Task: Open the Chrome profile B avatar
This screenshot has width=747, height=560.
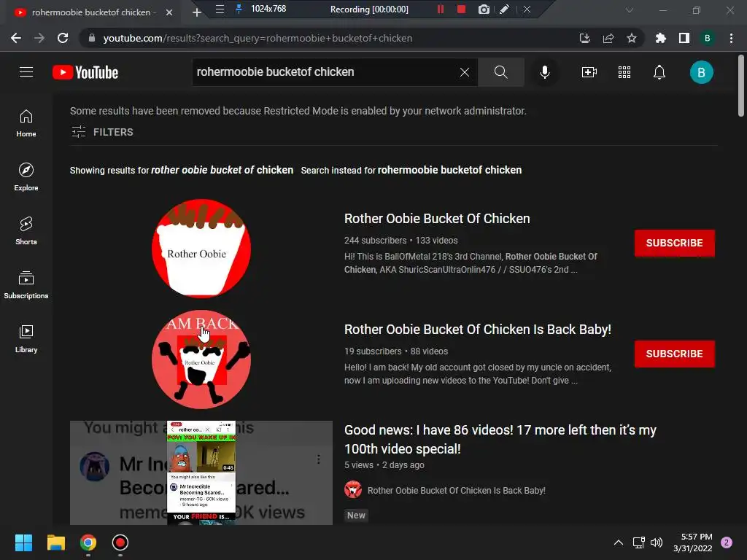Action: [708, 38]
